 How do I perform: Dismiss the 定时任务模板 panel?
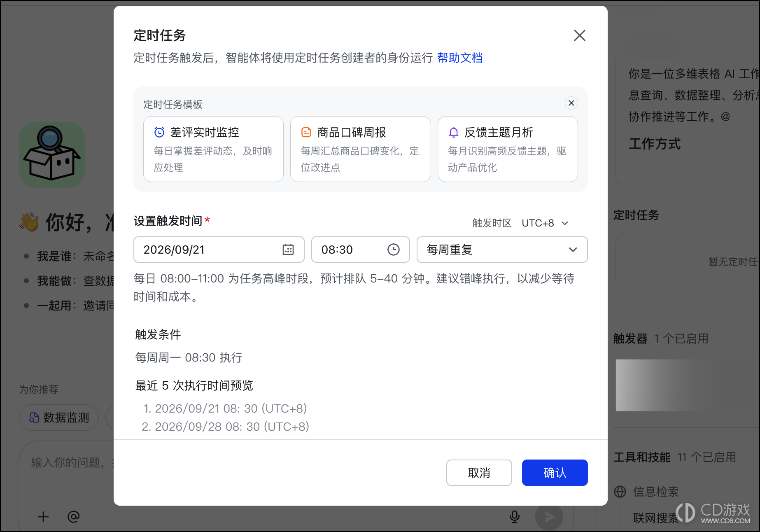[571, 103]
